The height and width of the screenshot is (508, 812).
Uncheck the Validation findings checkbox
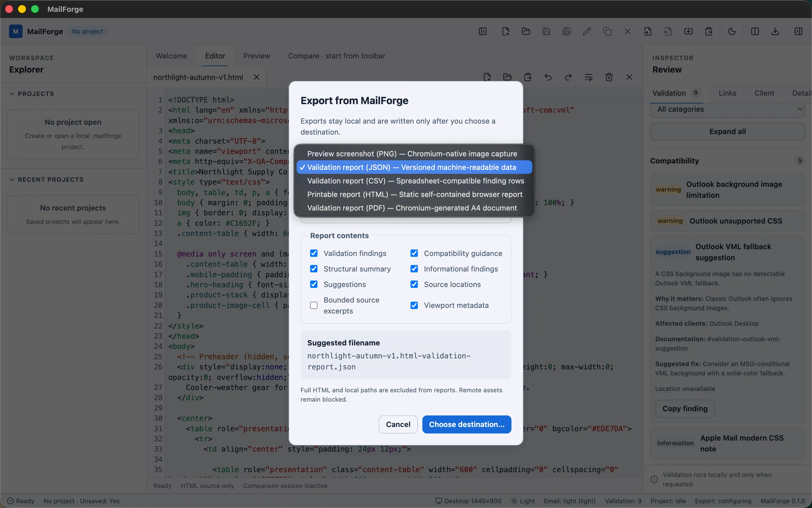[x=314, y=253]
